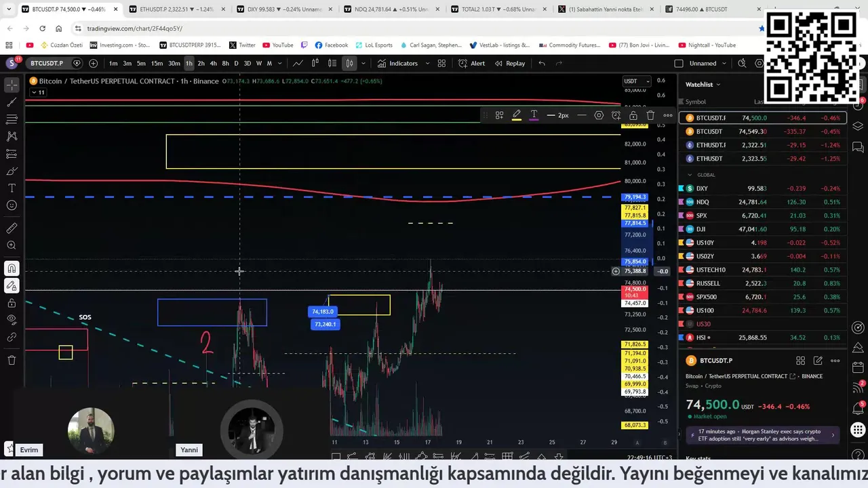This screenshot has width=868, height=488.
Task: Toggle lock all drawings
Action: pyautogui.click(x=12, y=302)
